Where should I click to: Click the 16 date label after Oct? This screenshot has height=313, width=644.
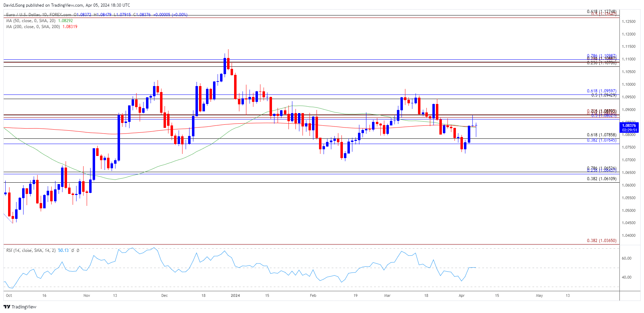click(44, 296)
